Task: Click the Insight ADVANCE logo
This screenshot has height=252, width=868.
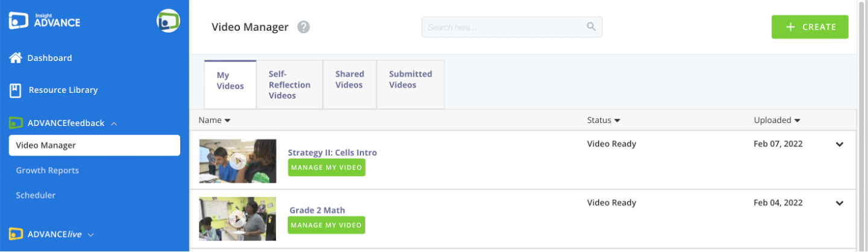Action: (45, 20)
